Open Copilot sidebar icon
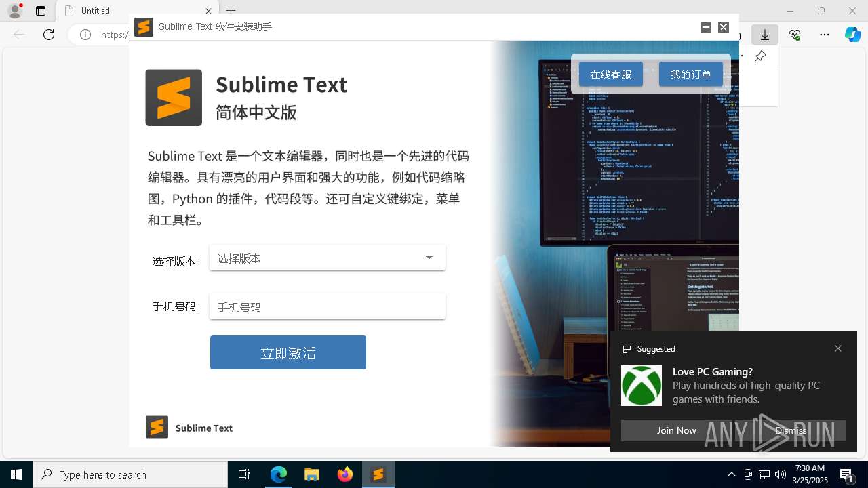This screenshot has height=488, width=868. (x=852, y=35)
